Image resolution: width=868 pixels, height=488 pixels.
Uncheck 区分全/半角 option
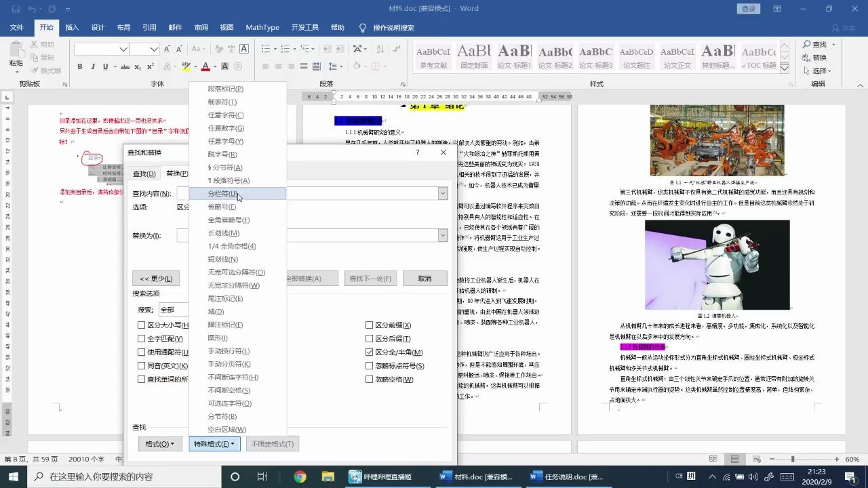click(x=369, y=352)
